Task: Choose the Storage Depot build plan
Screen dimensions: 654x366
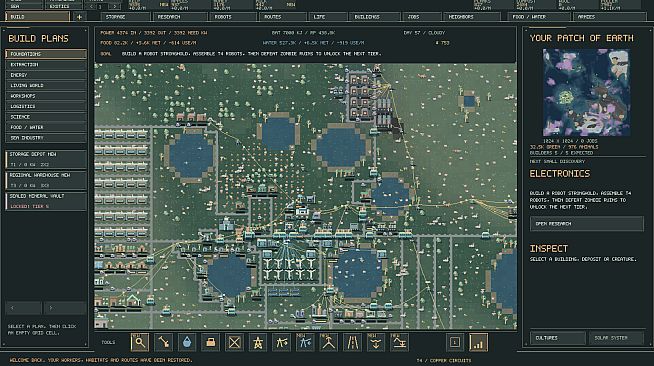Action: coord(46,159)
